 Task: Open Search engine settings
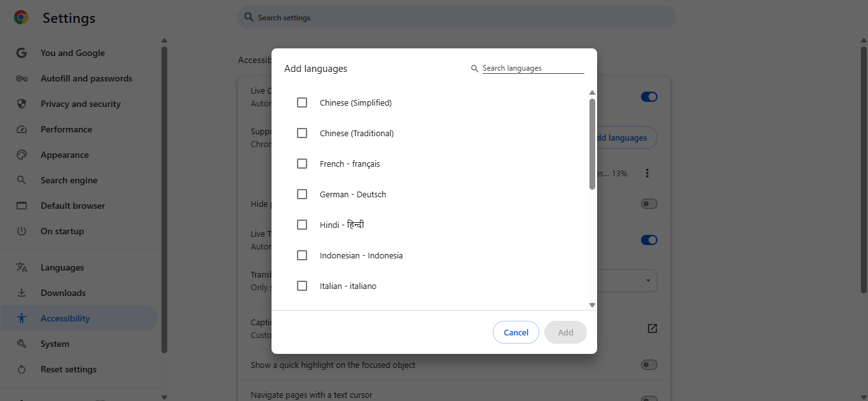79,180
